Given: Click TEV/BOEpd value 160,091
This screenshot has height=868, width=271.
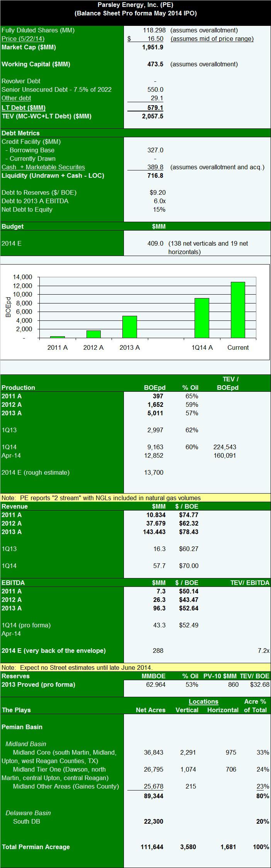Looking at the screenshot, I should tap(225, 456).
